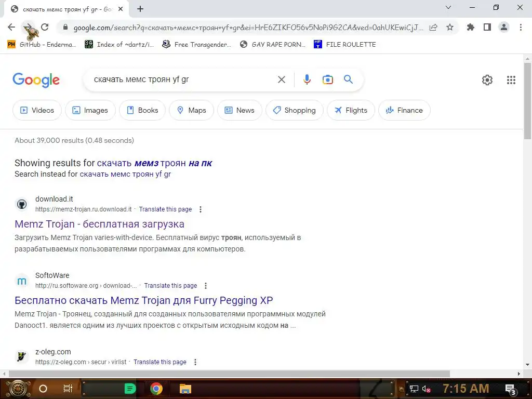This screenshot has height=399, width=532.
Task: Filter results by Shopping
Action: tap(295, 110)
